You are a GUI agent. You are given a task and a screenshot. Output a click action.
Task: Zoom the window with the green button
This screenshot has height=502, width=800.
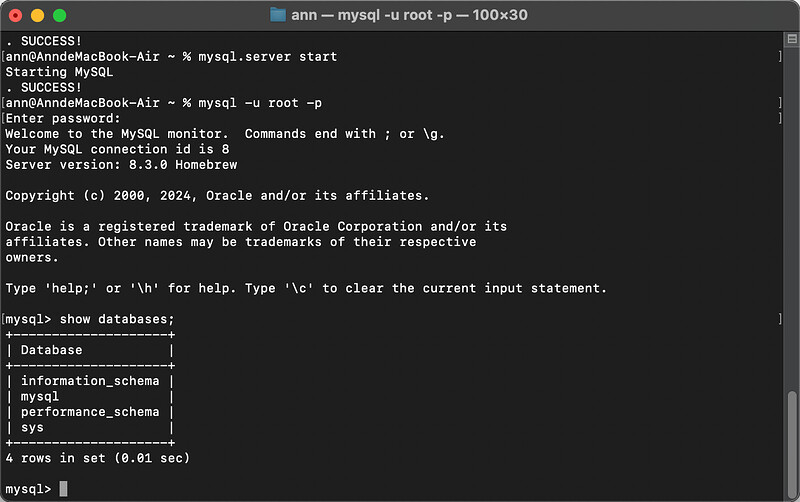(60, 16)
